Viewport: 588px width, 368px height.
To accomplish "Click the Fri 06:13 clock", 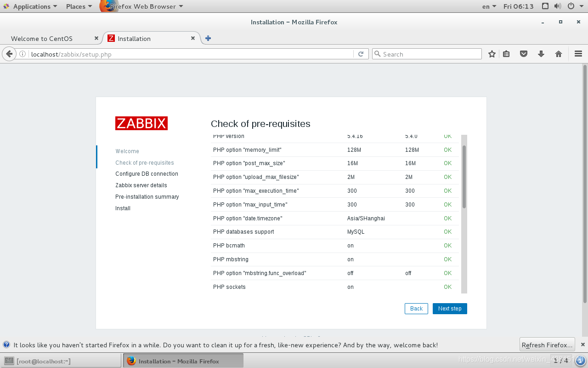I will click(x=519, y=6).
